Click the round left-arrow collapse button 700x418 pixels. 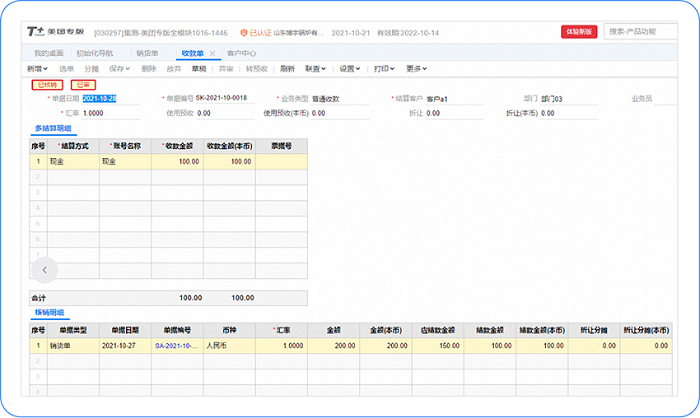tap(45, 269)
